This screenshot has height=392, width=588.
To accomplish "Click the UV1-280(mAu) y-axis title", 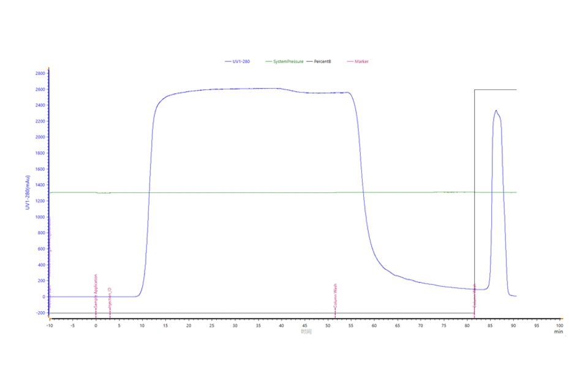I will tap(28, 193).
